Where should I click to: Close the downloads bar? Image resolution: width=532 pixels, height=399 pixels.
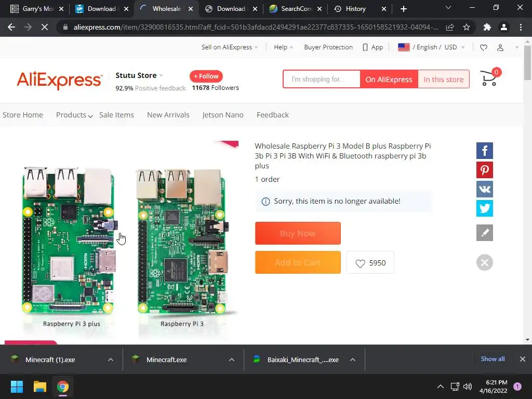[523, 359]
